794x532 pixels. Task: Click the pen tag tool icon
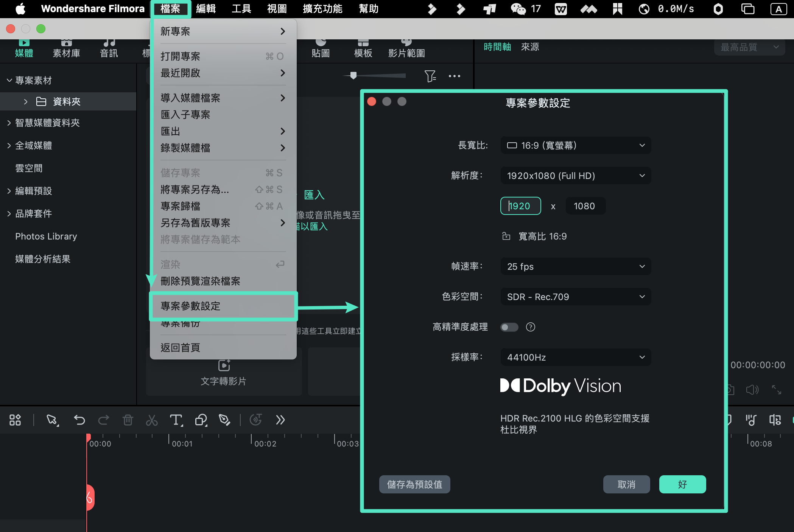[225, 420]
